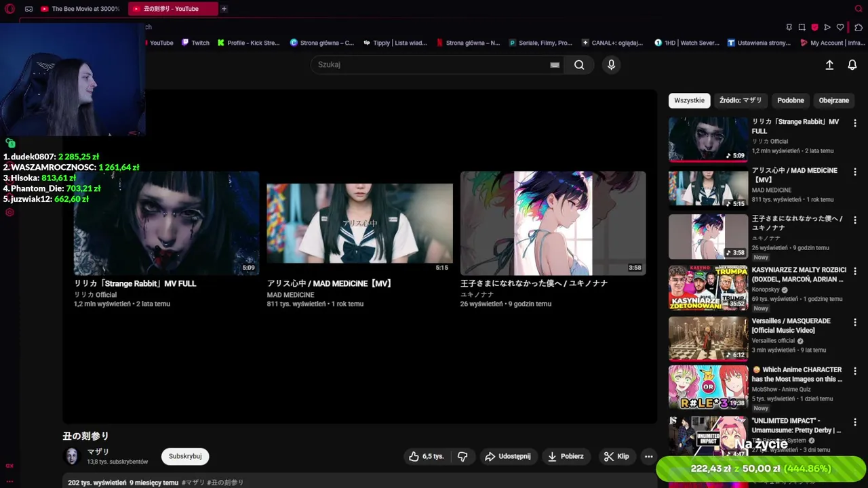
Task: Click the Pobierz download button
Action: pos(566,456)
